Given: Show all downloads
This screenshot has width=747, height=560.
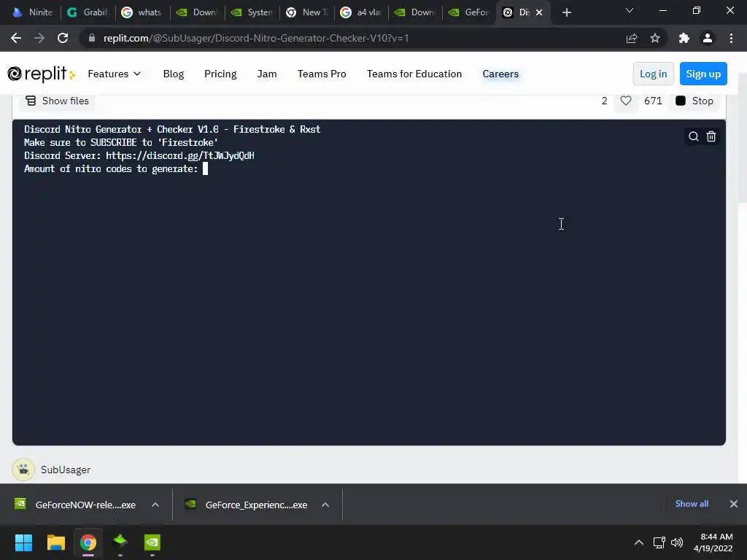Looking at the screenshot, I should click(x=692, y=504).
